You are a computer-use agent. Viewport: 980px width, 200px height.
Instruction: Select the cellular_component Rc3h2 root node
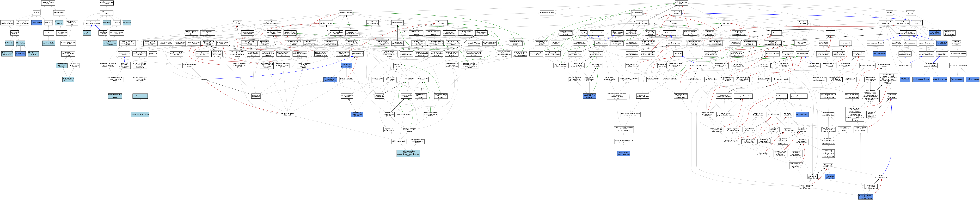pyautogui.click(x=107, y=3)
